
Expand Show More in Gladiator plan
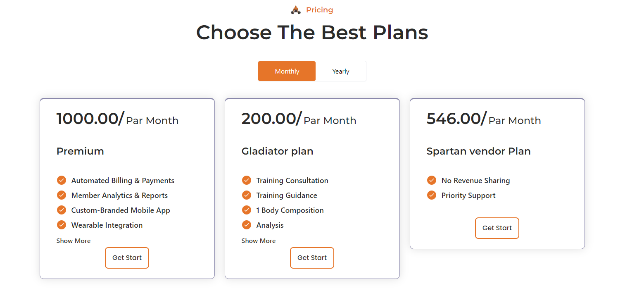259,241
